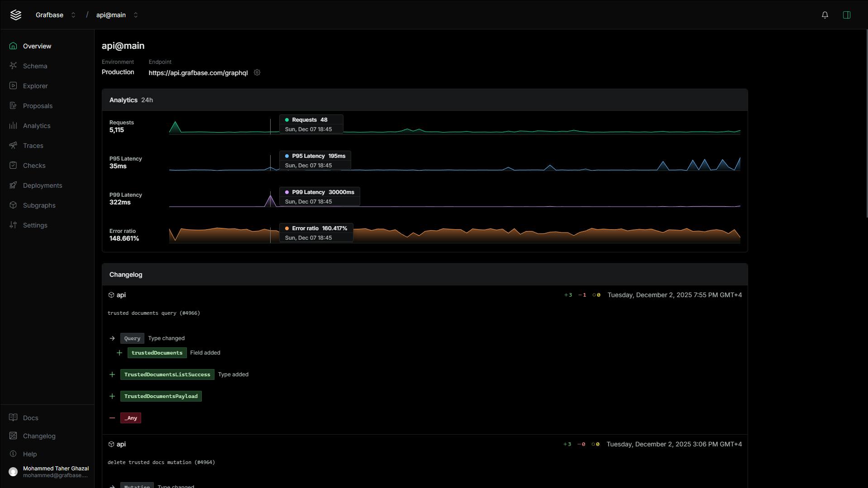Select Settings in the sidebar menu
The image size is (868, 488).
(x=35, y=225)
